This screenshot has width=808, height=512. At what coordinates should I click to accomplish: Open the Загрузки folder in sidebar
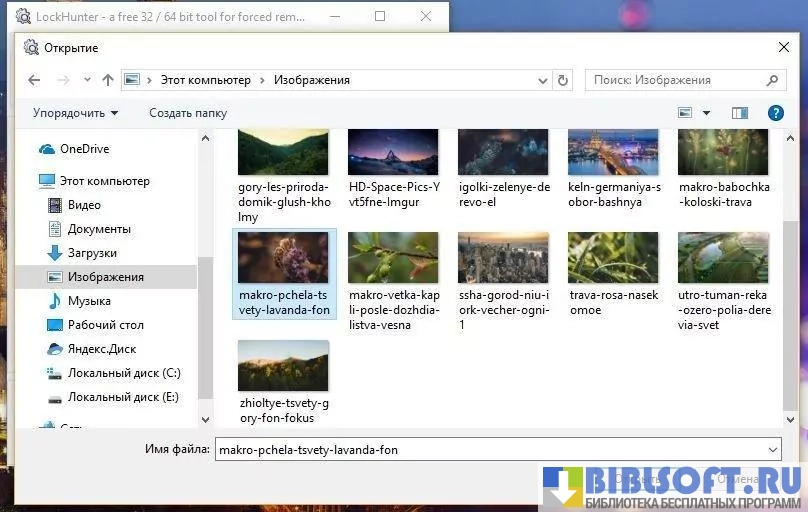92,253
